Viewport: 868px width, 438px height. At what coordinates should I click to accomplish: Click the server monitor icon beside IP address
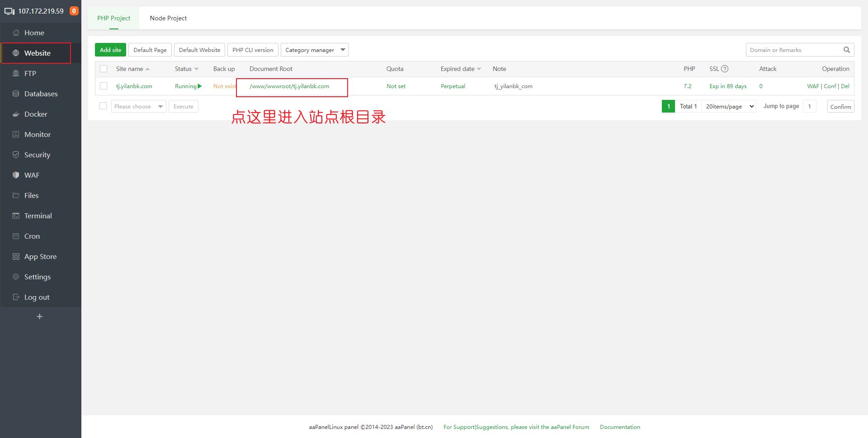9,11
